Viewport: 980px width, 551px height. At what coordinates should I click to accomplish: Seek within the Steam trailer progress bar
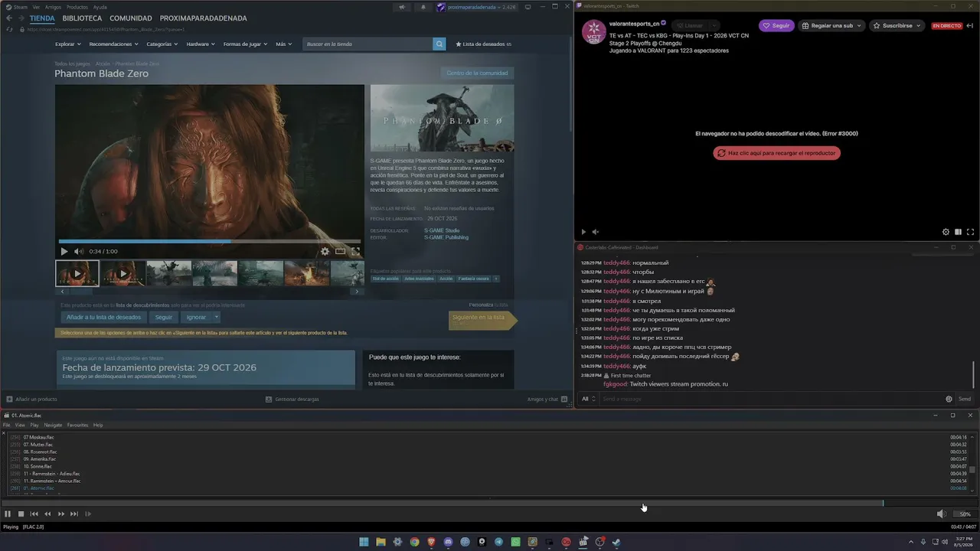click(210, 241)
